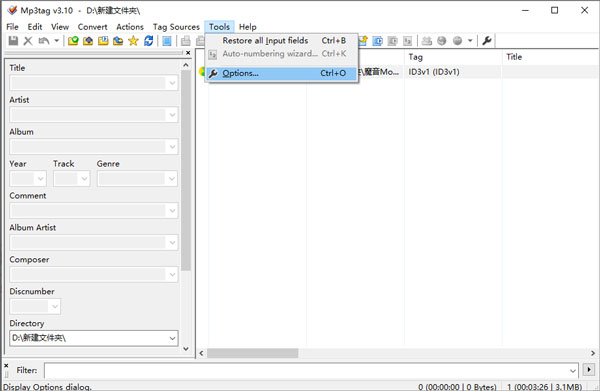Choose Options... from the Tools menu
This screenshot has width=600, height=391.
282,73
